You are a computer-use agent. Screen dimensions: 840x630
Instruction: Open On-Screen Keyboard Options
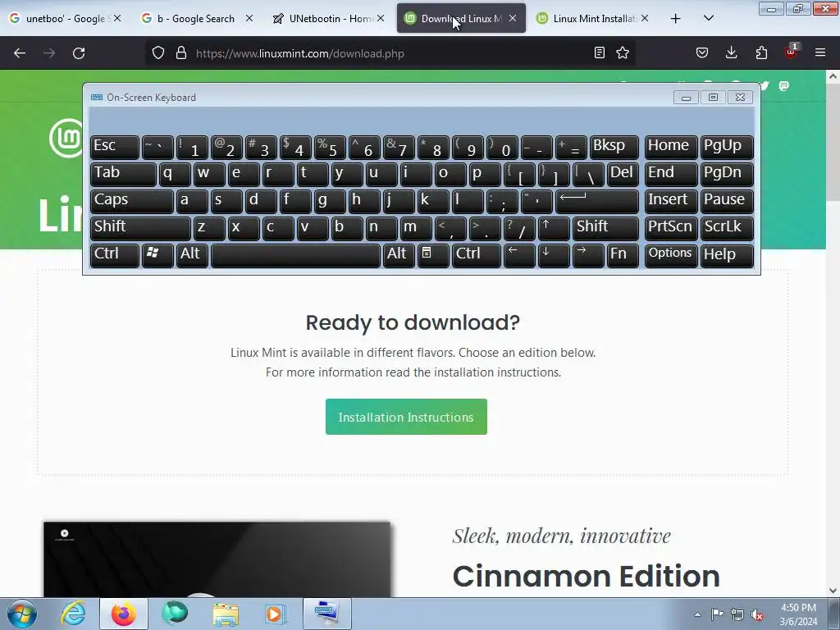point(671,256)
